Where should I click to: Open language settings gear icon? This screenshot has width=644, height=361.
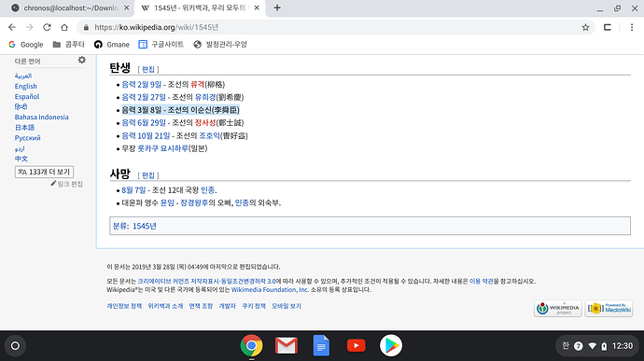pyautogui.click(x=82, y=60)
